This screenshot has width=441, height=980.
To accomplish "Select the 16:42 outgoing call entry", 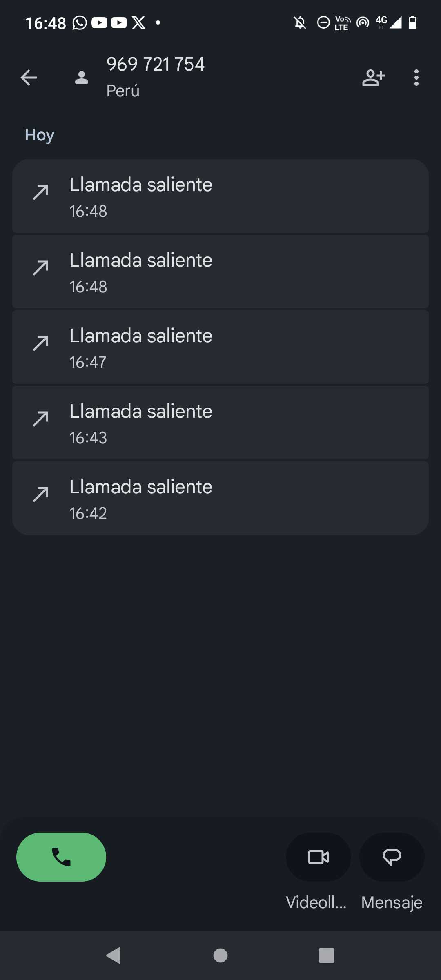I will [x=220, y=499].
